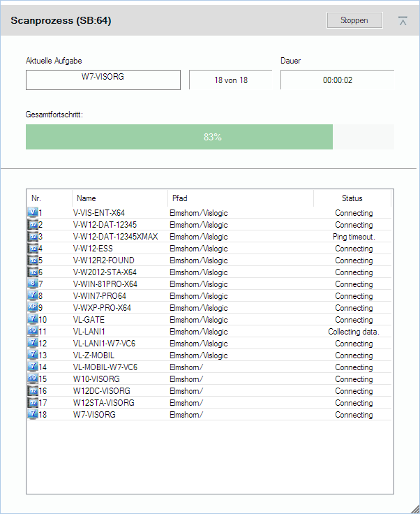Select the V-VIS-ENT-X64 name entry
Screen dimensions: 420x514
click(x=99, y=213)
